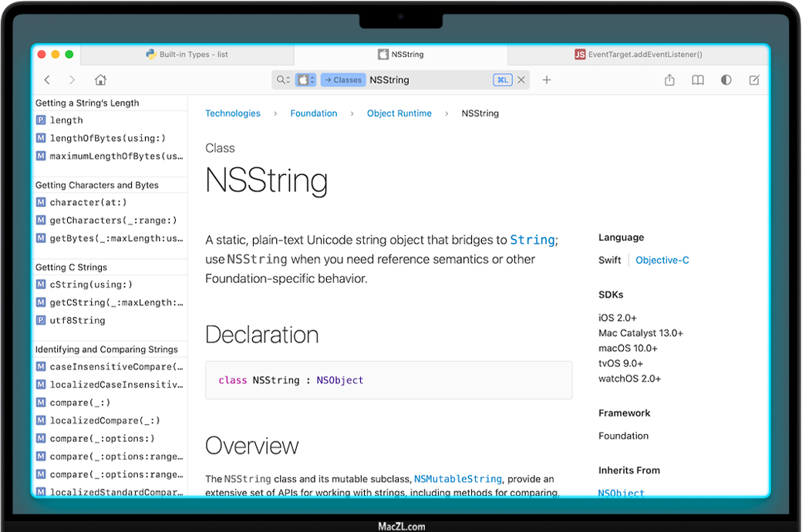Open the Foundation breadcrumb link

(x=313, y=113)
